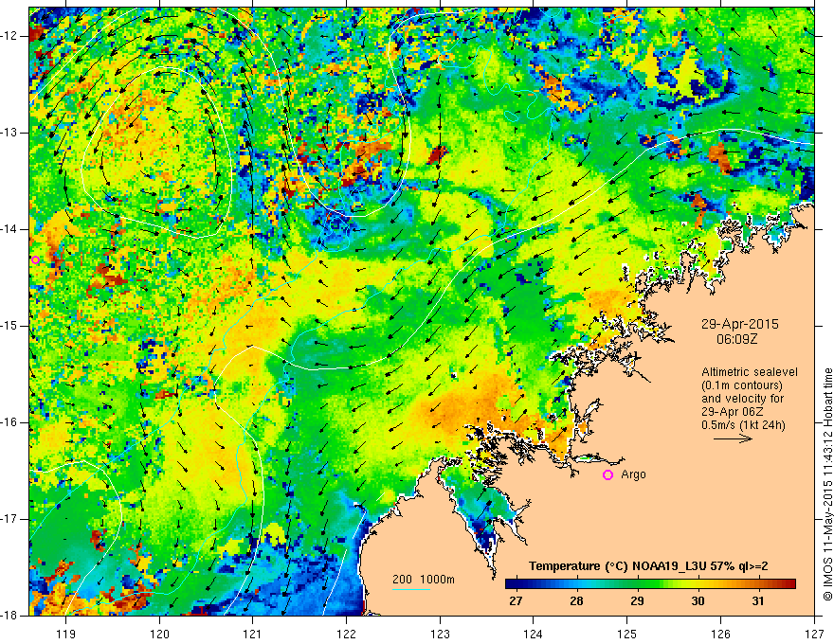Image resolution: width=834 pixels, height=644 pixels.
Task: Click the "0.5m/s (1kt 24h)" text
Action: point(743,425)
